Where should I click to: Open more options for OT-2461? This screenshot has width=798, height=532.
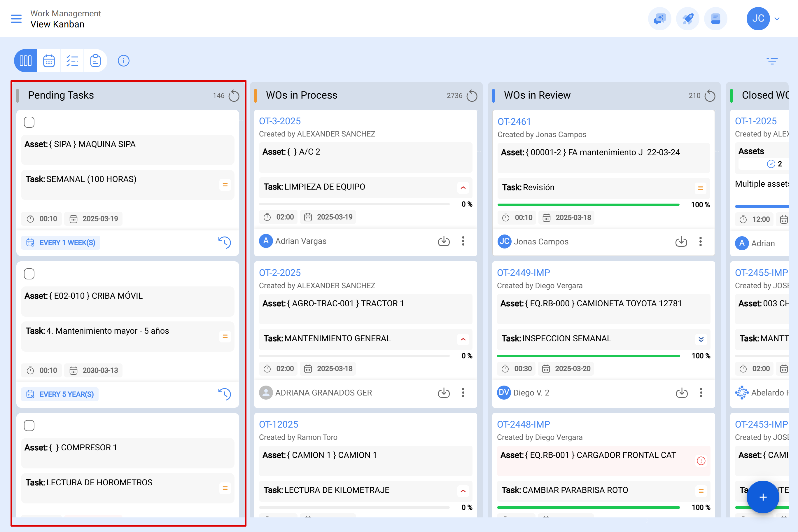701,242
